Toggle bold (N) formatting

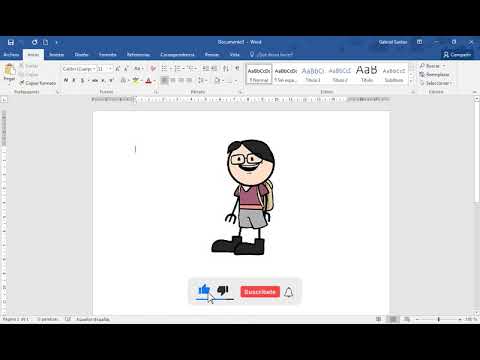(66, 80)
